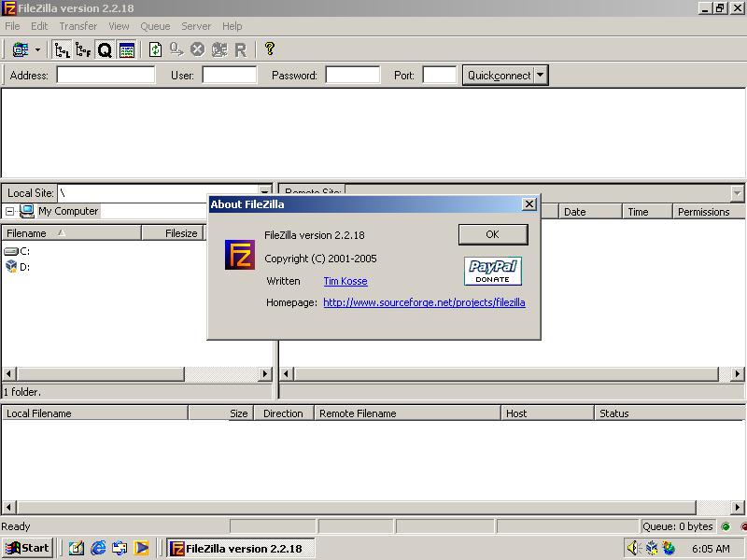This screenshot has height=560, width=747.
Task: Click the Remote Filename queue column header
Action: click(407, 413)
